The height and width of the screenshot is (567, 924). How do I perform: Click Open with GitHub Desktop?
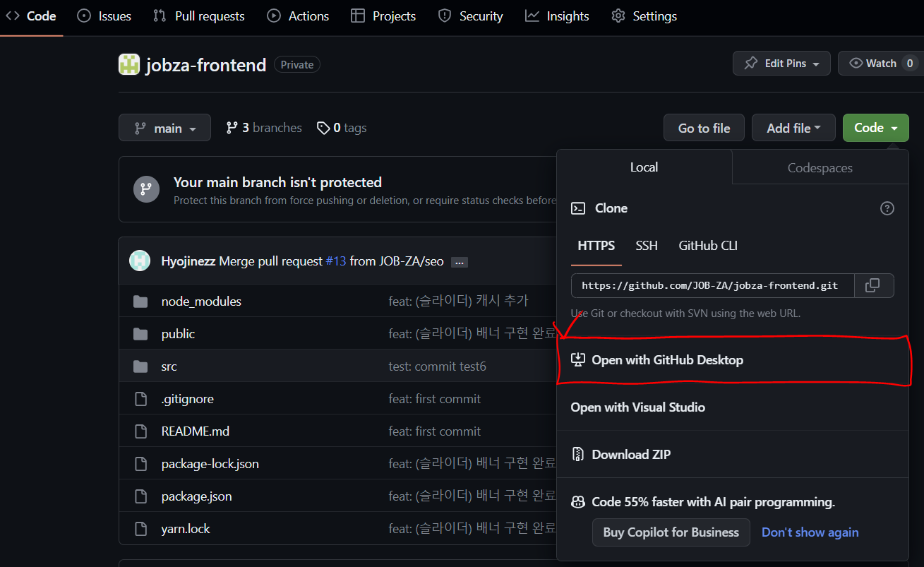(x=733, y=360)
